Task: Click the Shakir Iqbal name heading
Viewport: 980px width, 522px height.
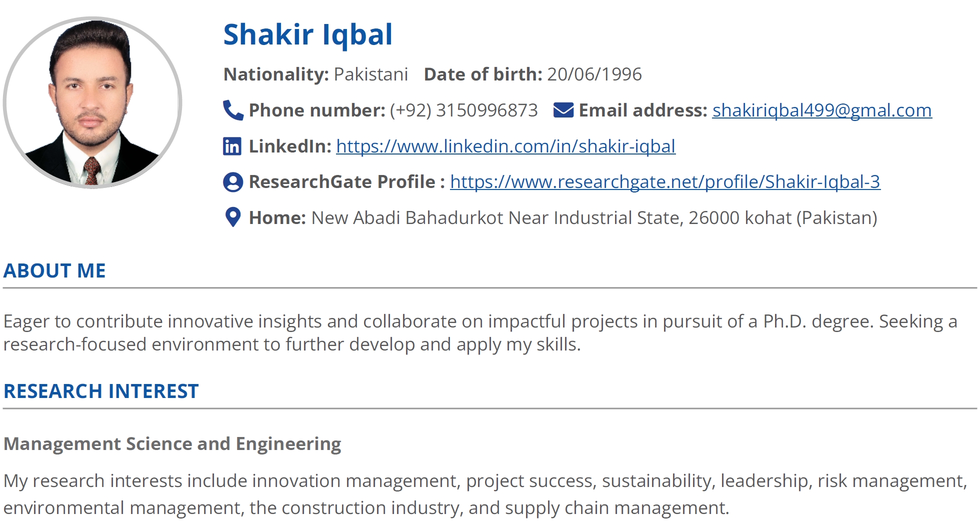Action: tap(308, 34)
